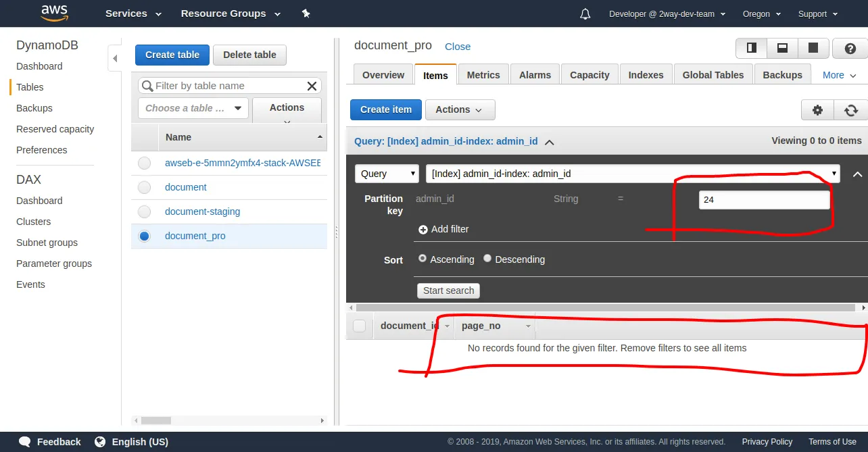Expand the More tabs menu
The width and height of the screenshot is (868, 452).
coord(840,75)
